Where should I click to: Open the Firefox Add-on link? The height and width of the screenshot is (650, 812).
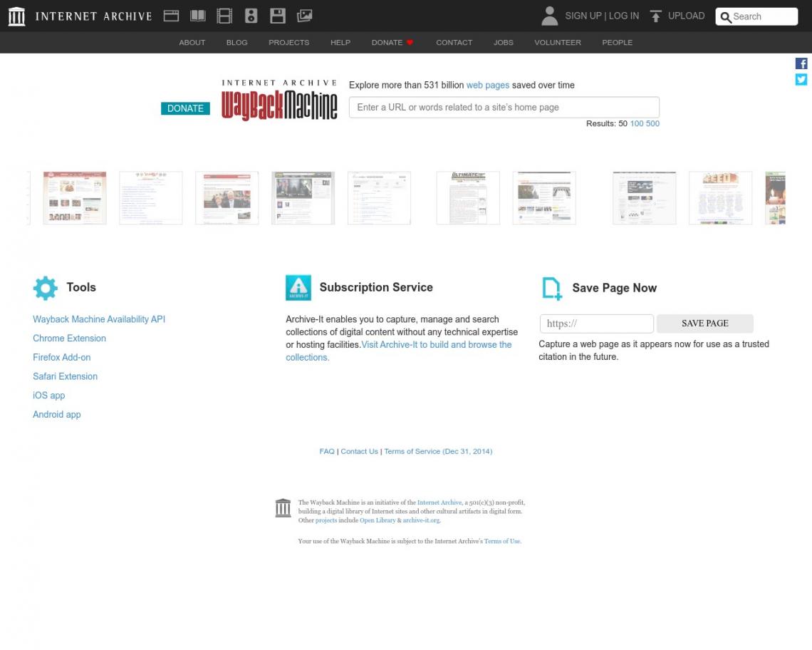[x=62, y=358]
